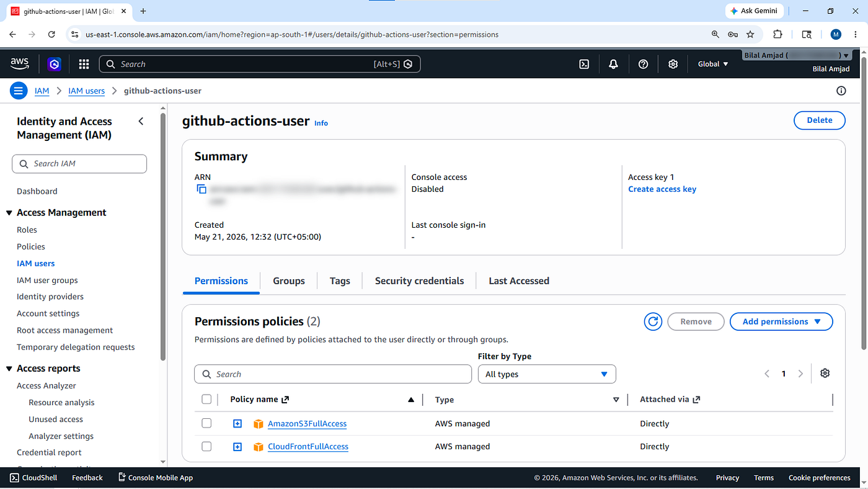
Task: Open the help question mark icon
Action: coord(643,64)
